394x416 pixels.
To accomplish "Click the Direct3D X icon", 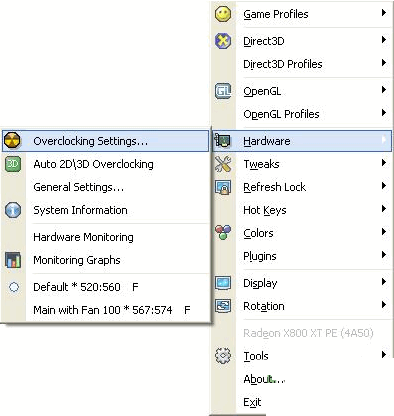I will [223, 41].
